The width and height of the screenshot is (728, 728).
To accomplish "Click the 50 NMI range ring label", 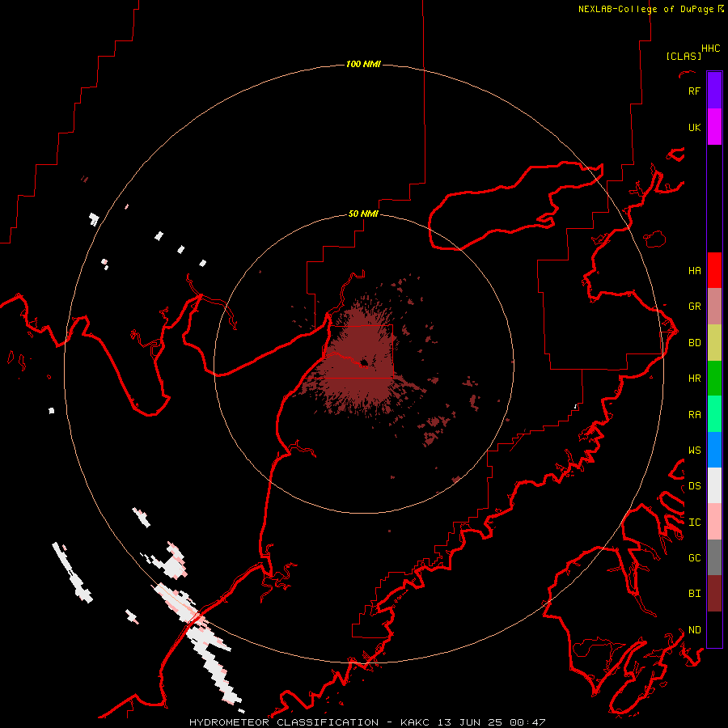I will (363, 214).
